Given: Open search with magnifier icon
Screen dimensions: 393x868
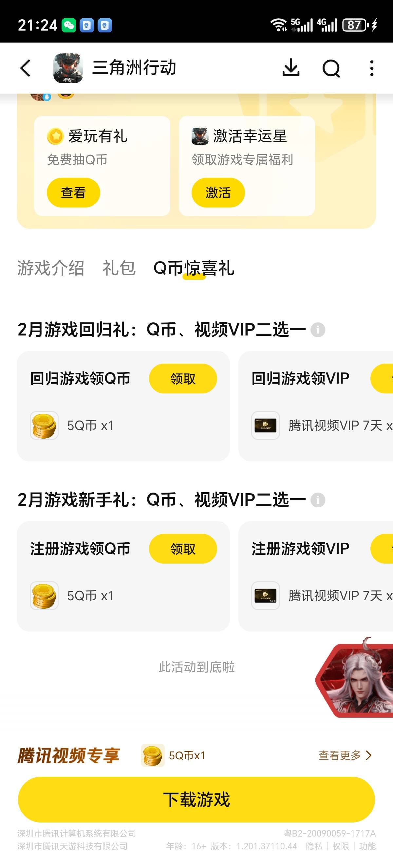Looking at the screenshot, I should (x=331, y=68).
